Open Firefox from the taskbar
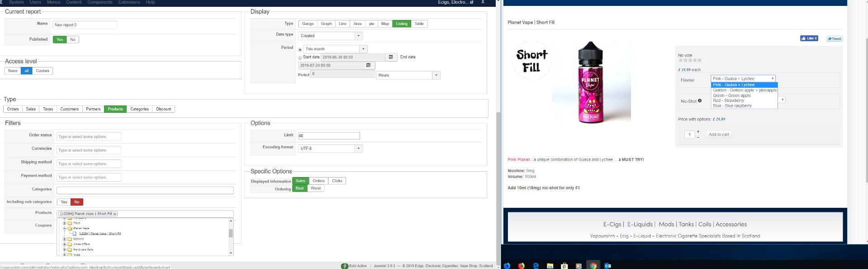868x269 pixels. point(521,266)
